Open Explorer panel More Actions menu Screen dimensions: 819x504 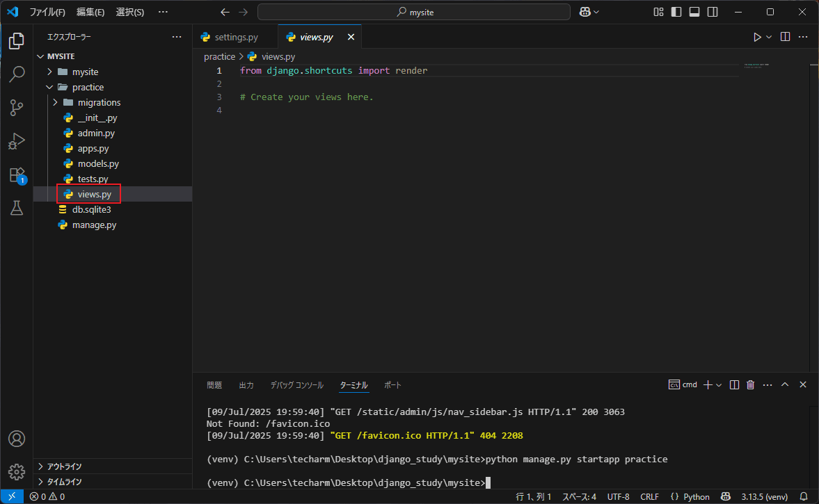pyautogui.click(x=177, y=37)
